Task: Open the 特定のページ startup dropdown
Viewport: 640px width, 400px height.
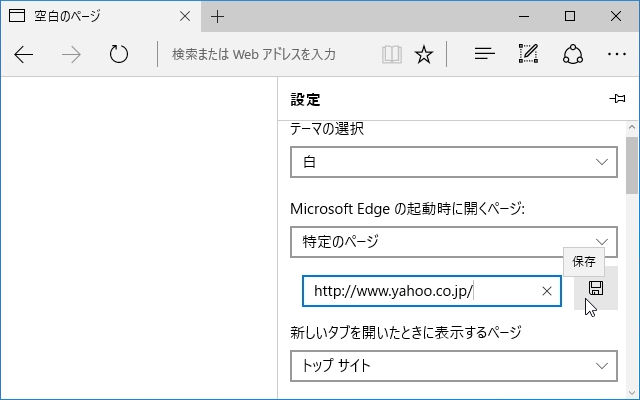Action: 454,242
